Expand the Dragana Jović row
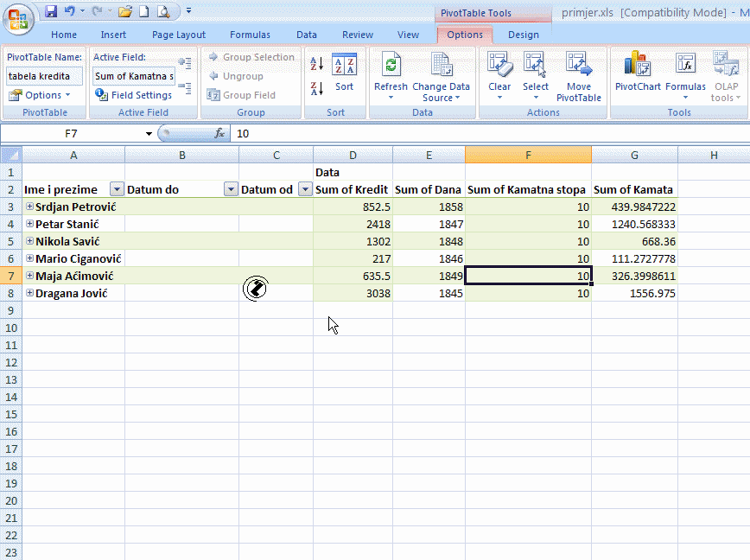This screenshot has width=750, height=560. (x=29, y=293)
